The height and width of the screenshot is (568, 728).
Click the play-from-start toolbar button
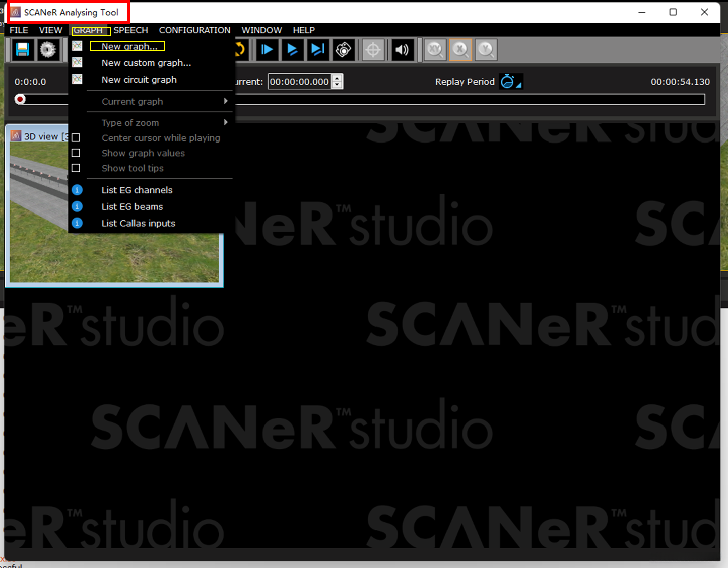pos(267,50)
